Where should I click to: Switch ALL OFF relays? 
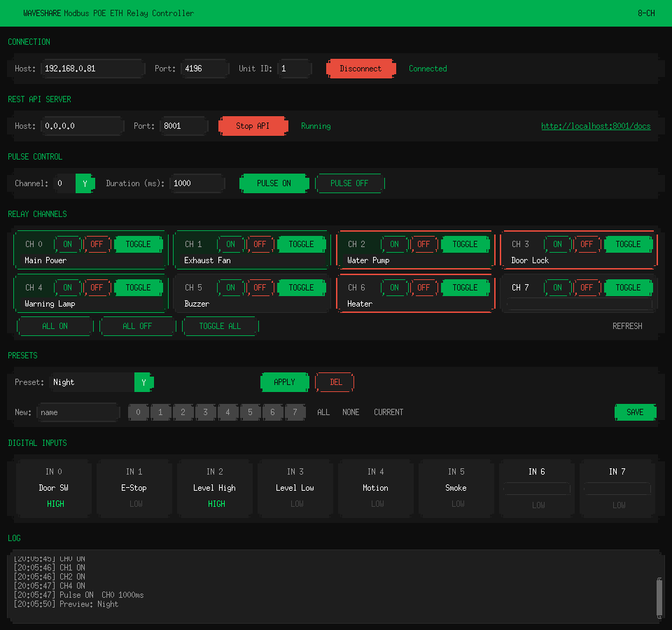point(137,326)
